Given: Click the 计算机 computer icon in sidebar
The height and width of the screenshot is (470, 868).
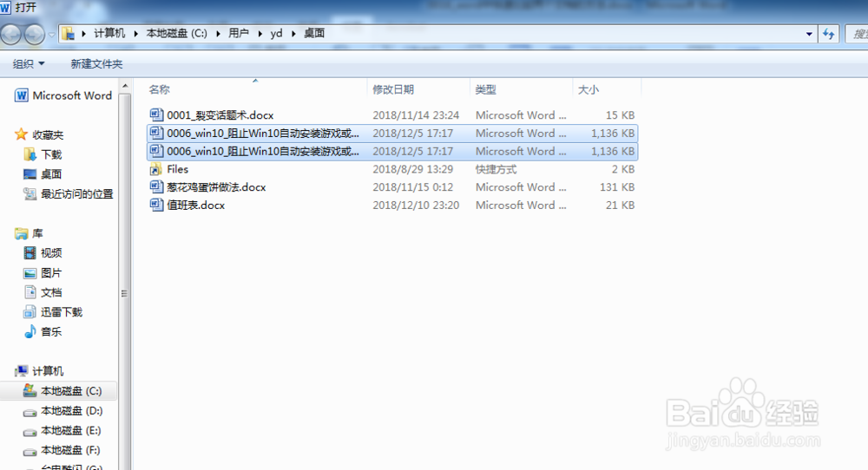Looking at the screenshot, I should pos(21,370).
